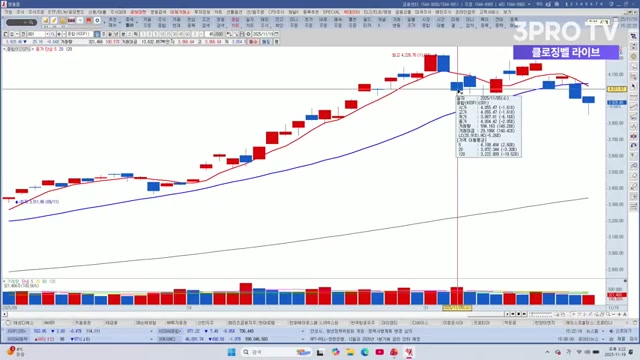The height and width of the screenshot is (360, 640).
Task: Show hidden system tray icons
Action: (547, 352)
